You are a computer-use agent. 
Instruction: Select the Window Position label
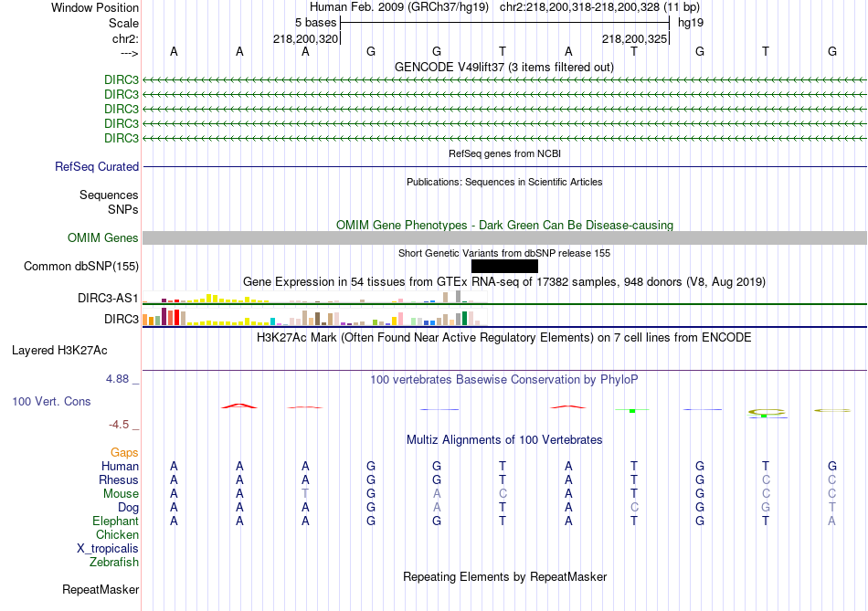pos(95,7)
